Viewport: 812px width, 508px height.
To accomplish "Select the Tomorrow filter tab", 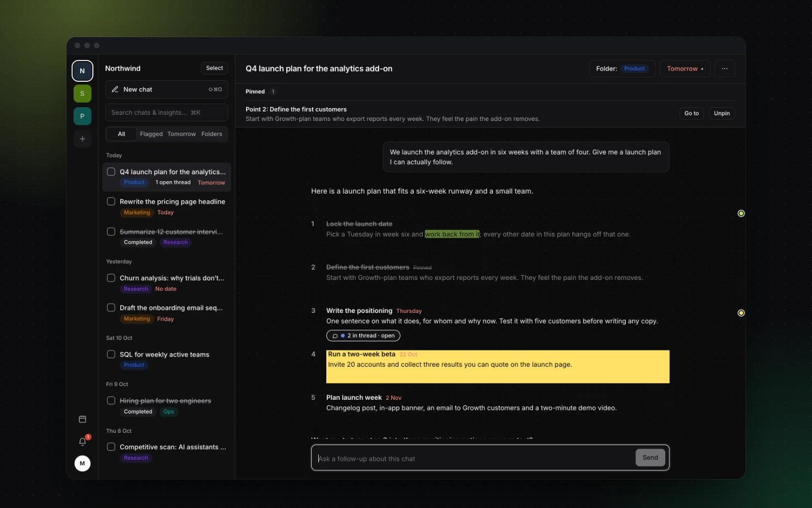I will click(182, 134).
